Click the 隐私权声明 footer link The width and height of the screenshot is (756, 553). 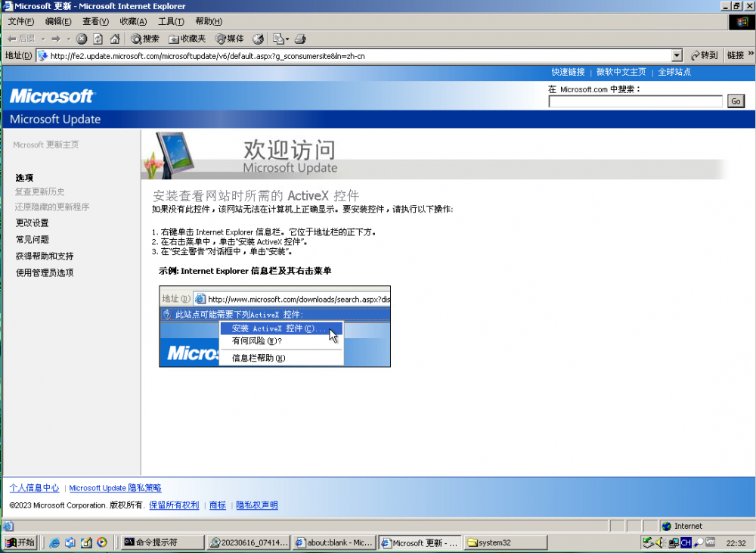(257, 505)
